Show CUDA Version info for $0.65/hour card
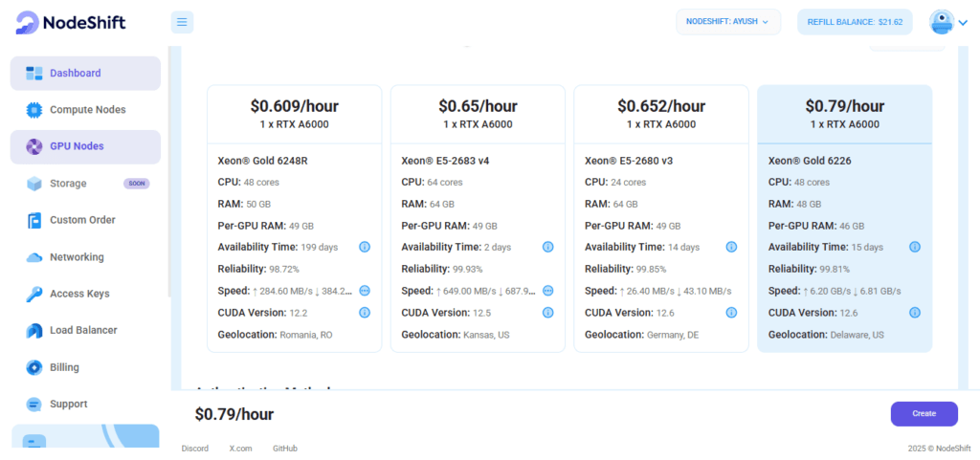Image resolution: width=980 pixels, height=460 pixels. pos(548,313)
